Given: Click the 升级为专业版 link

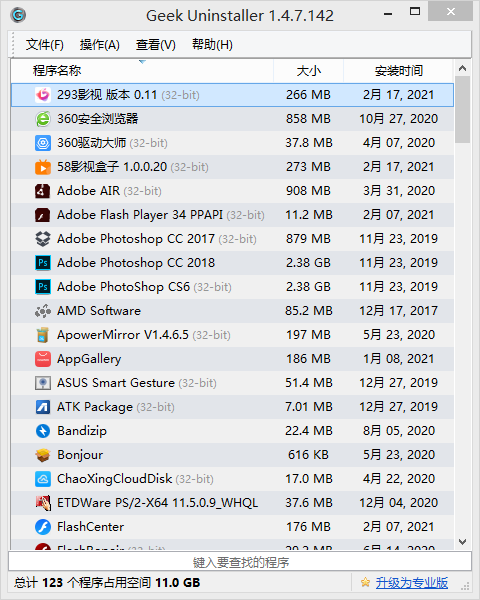Looking at the screenshot, I should (x=411, y=583).
